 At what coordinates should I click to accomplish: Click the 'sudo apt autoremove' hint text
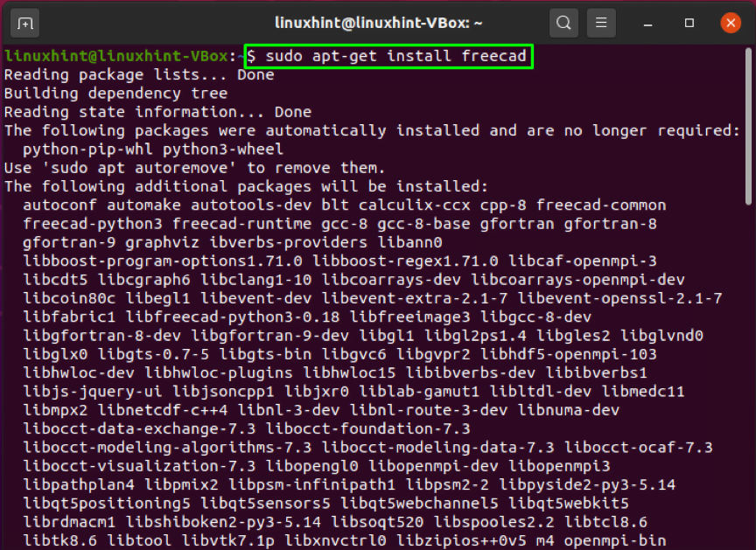139,168
